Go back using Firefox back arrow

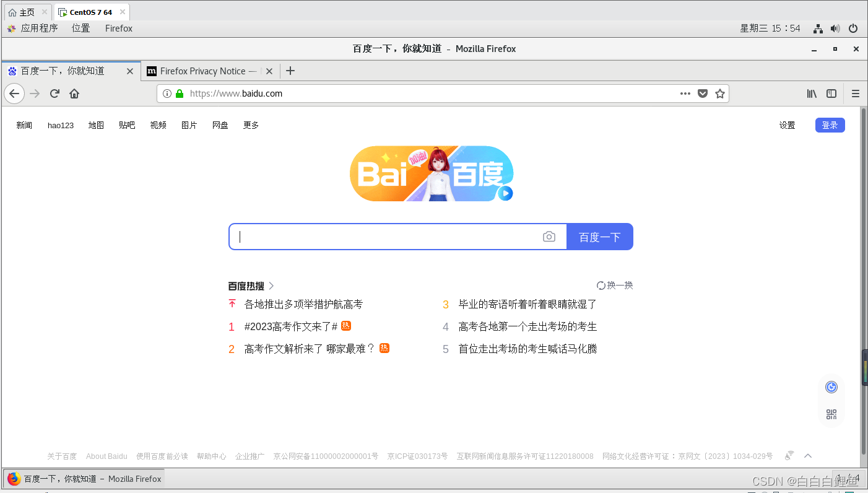14,94
